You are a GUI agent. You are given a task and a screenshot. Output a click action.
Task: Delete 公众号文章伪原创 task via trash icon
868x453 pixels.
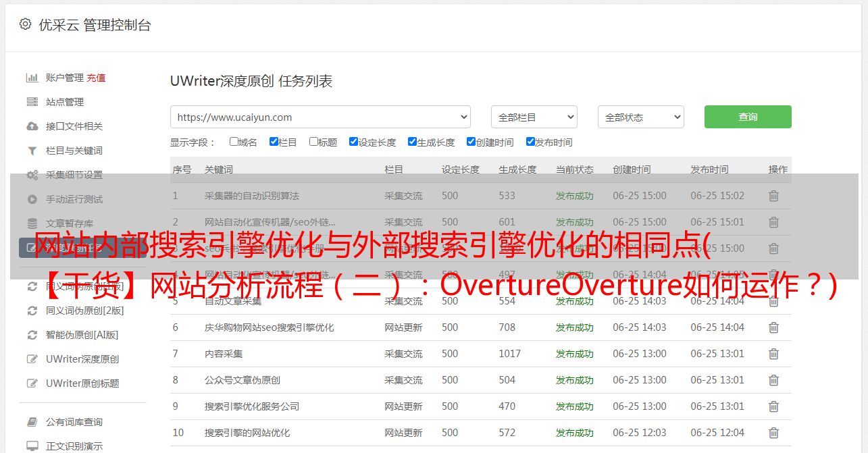coord(773,380)
